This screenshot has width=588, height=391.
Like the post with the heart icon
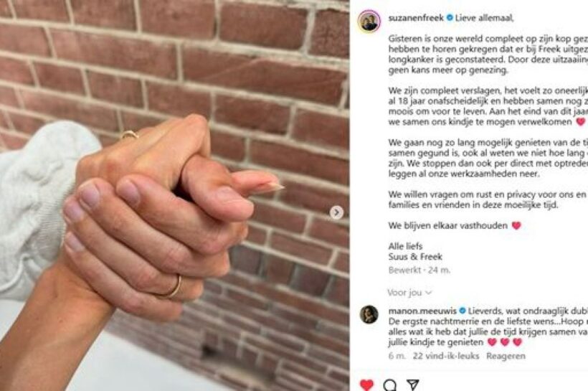[366, 385]
